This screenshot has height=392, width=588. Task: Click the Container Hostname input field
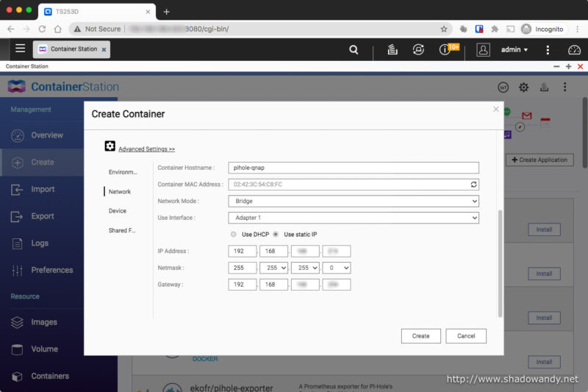tap(353, 168)
